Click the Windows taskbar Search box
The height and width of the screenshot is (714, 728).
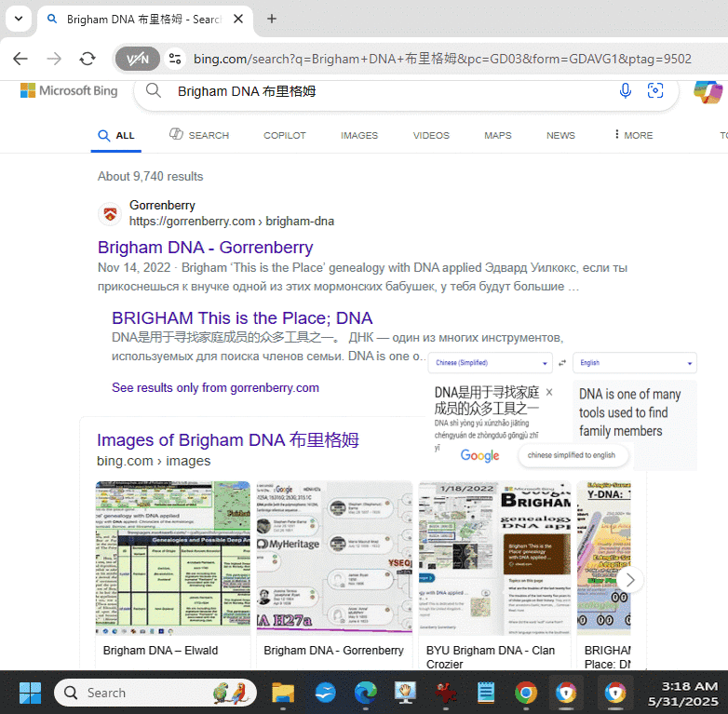tap(155, 693)
